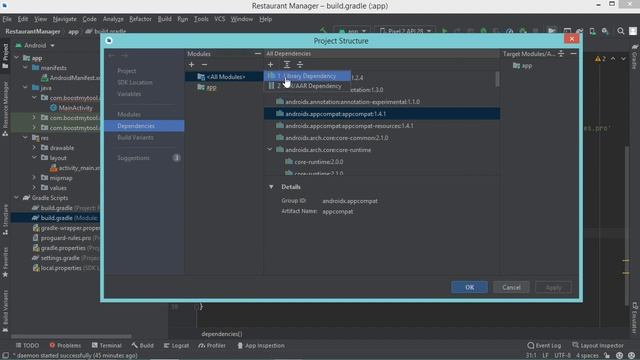640x360 pixels.
Task: Choose Library Dependency from popup
Action: coord(307,76)
